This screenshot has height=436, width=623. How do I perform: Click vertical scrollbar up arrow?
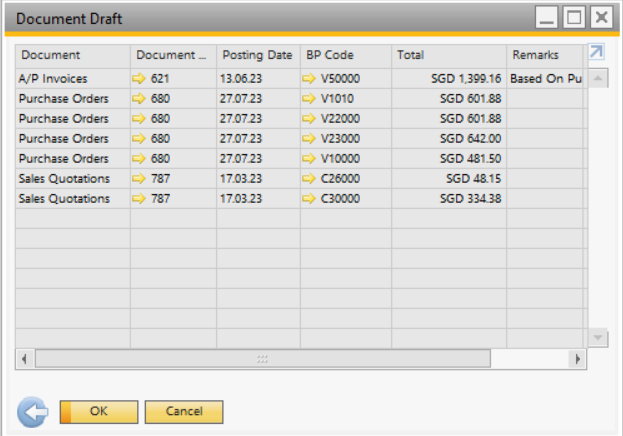598,78
